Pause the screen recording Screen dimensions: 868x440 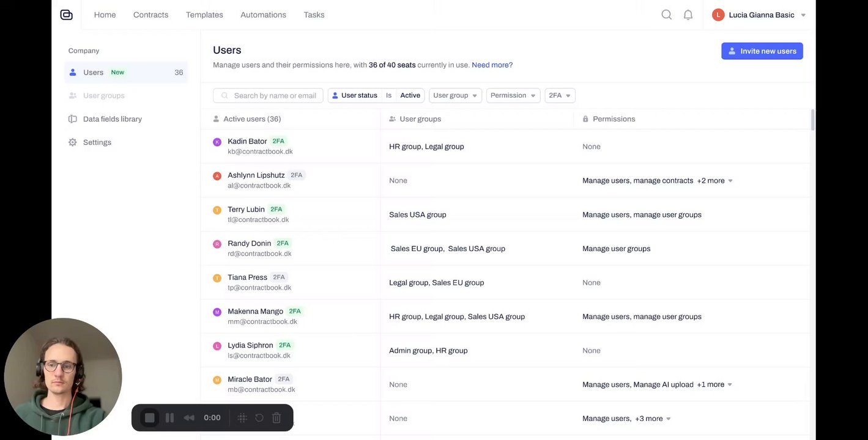[169, 418]
